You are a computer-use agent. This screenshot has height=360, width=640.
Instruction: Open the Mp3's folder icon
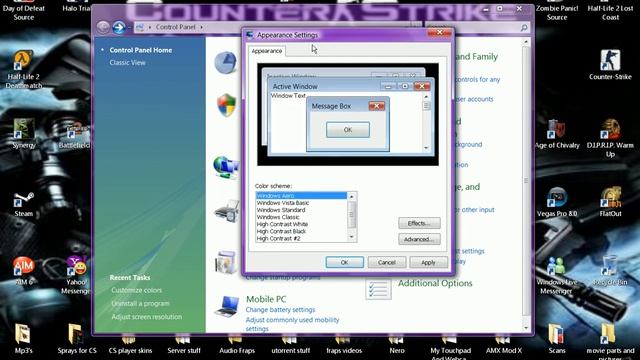(x=23, y=334)
